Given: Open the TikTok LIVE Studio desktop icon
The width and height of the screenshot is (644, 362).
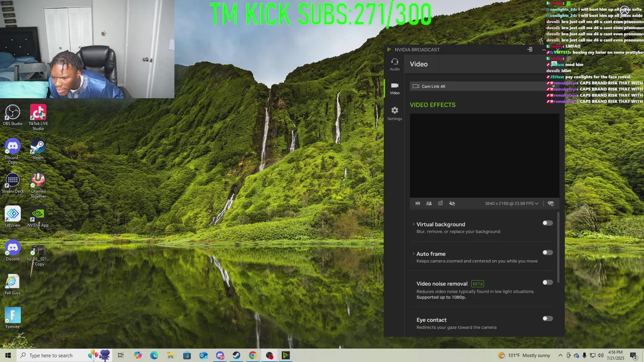Looking at the screenshot, I should tap(38, 118).
